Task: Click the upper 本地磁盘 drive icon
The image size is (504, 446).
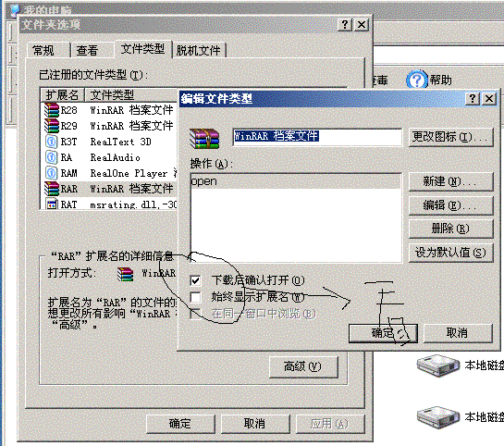Action: [438, 365]
